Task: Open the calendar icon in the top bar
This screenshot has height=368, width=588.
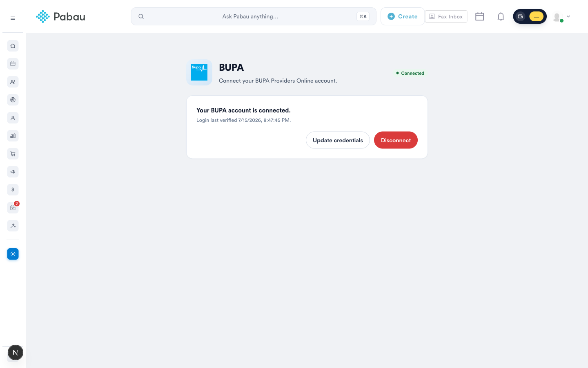Action: (x=480, y=16)
